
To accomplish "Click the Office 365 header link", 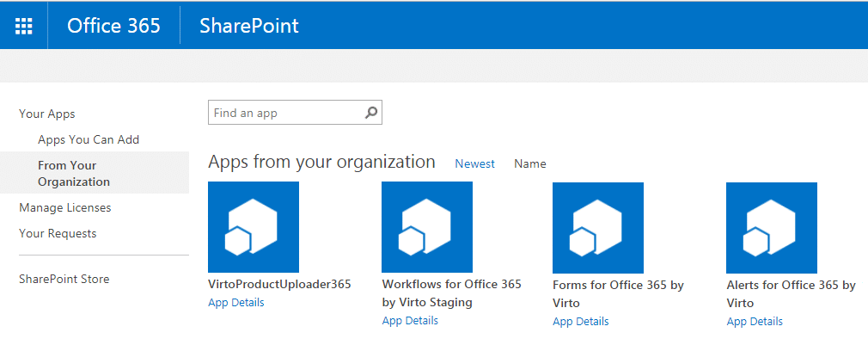I will click(x=113, y=26).
